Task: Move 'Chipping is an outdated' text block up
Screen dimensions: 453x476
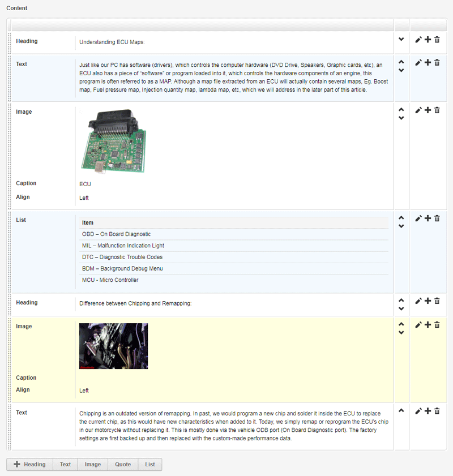Action: (x=401, y=410)
